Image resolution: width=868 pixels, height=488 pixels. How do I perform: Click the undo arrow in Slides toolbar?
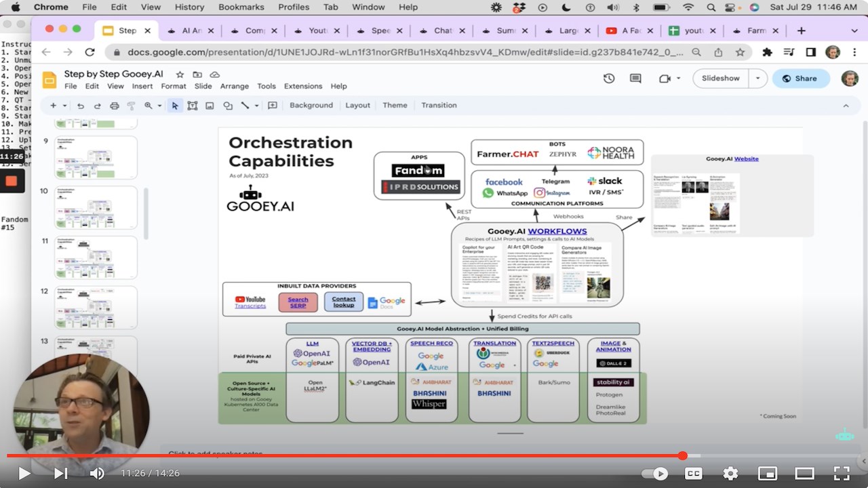point(81,106)
